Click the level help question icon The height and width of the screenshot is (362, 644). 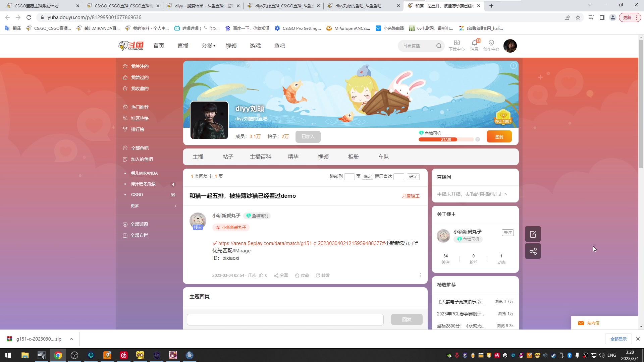[478, 139]
